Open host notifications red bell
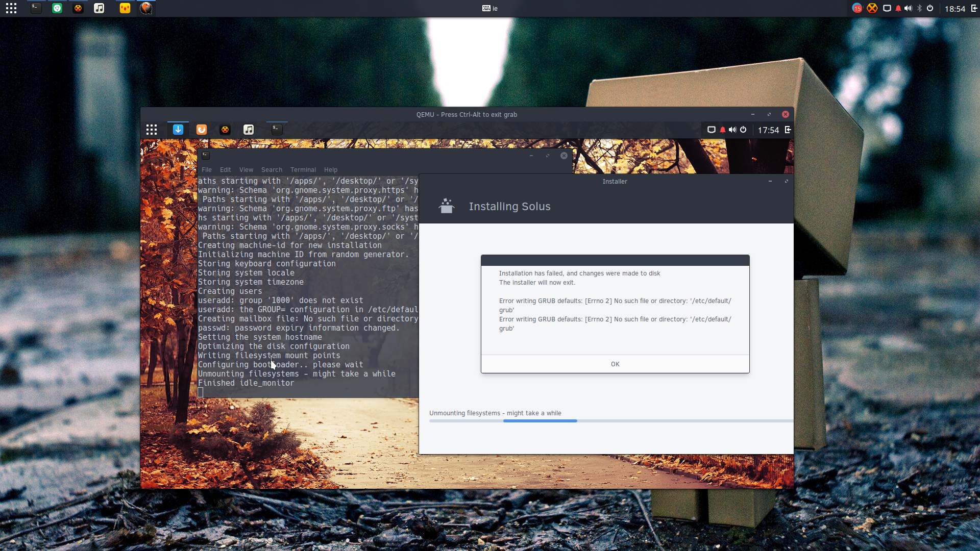Screen dimensions: 980x551 898,8
